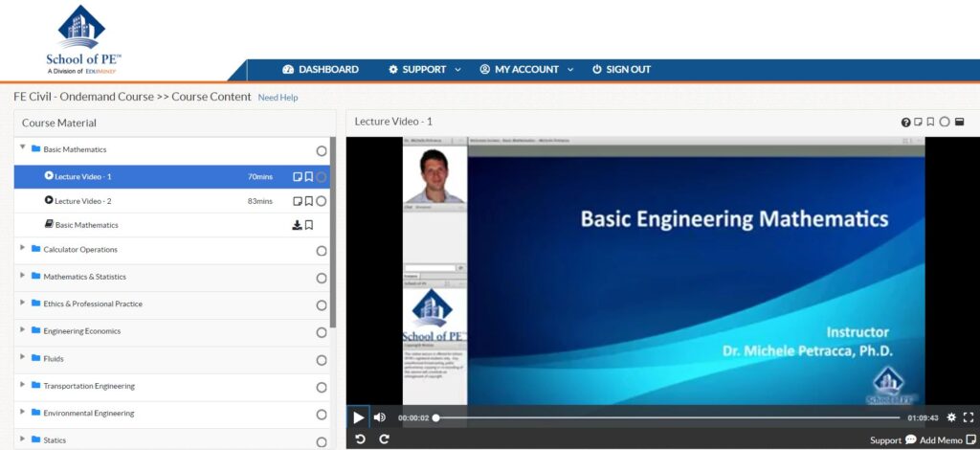
Task: Bookmark Lecture Video - 2
Action: click(309, 201)
